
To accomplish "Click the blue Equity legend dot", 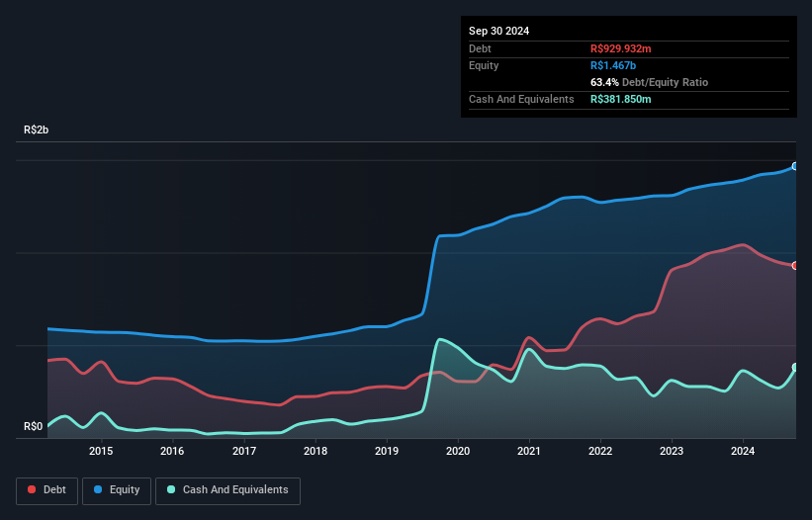I will (98, 489).
